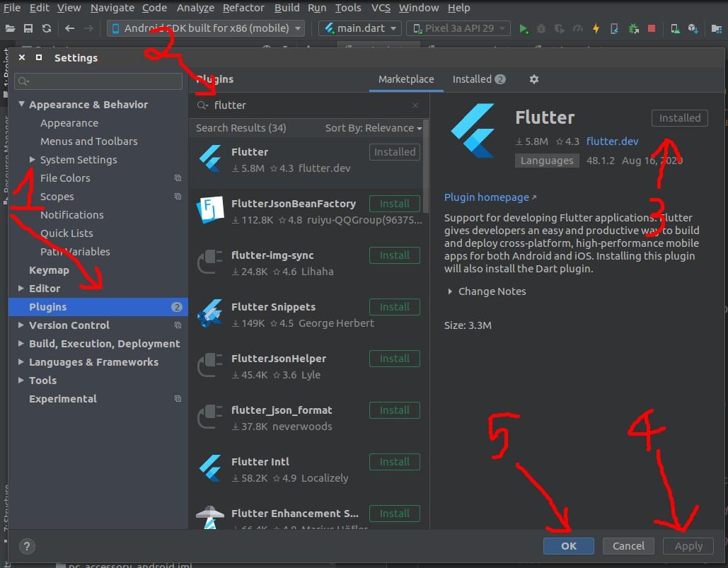The height and width of the screenshot is (568, 728).
Task: Expand Languages & Frameworks node
Action: click(21, 361)
